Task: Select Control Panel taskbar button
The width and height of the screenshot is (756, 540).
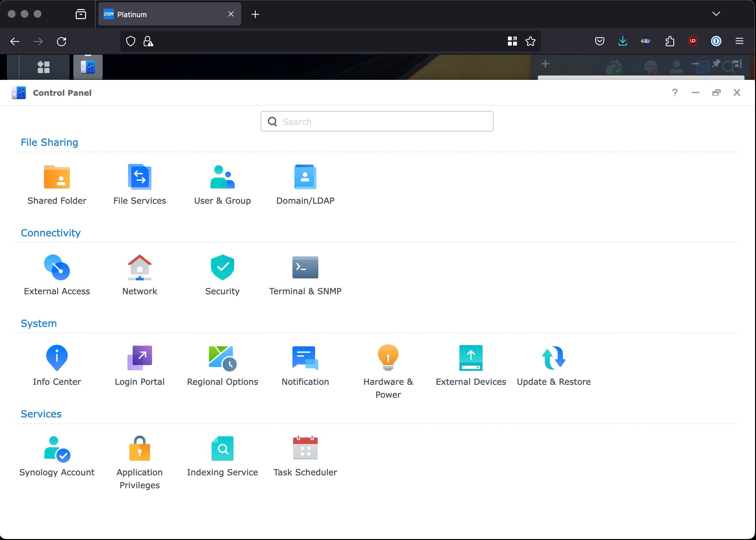Action: [x=88, y=67]
